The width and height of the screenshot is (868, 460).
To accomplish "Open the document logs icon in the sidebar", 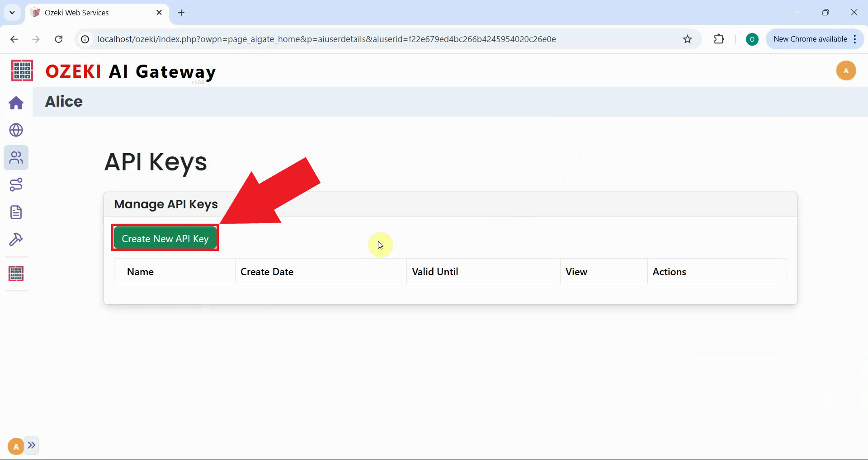I will (x=16, y=212).
